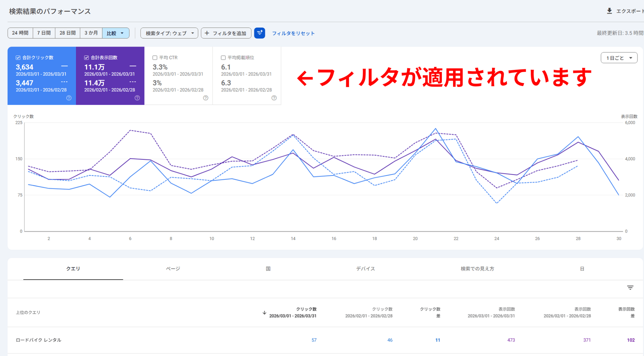
Task: Open the ロードバイク レンタル query row
Action: [38, 340]
